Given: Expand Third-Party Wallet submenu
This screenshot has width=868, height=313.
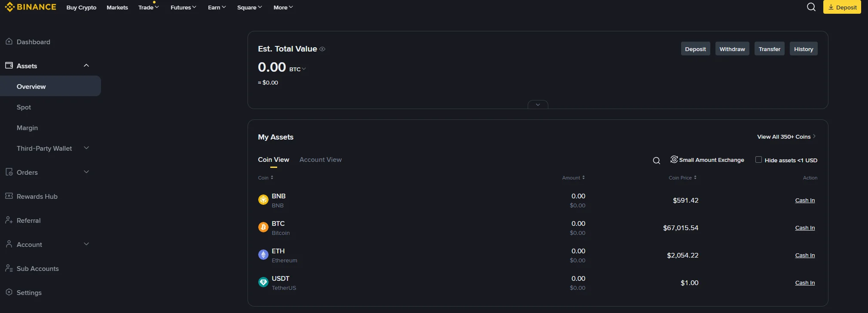Looking at the screenshot, I should pos(86,148).
